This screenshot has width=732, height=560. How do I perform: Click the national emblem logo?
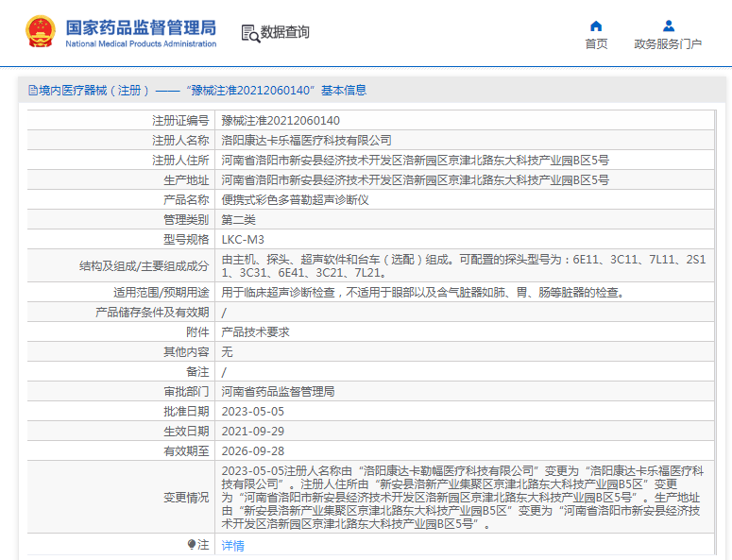[41, 31]
